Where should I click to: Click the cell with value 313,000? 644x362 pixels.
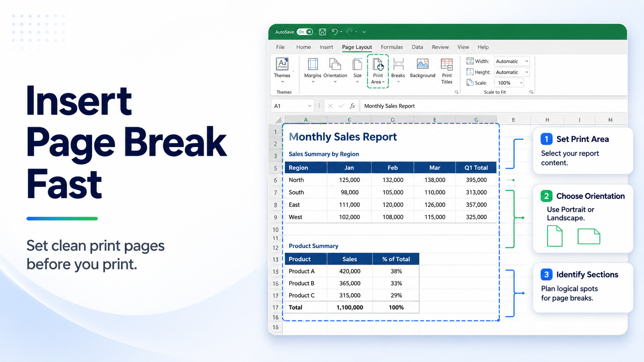(476, 192)
